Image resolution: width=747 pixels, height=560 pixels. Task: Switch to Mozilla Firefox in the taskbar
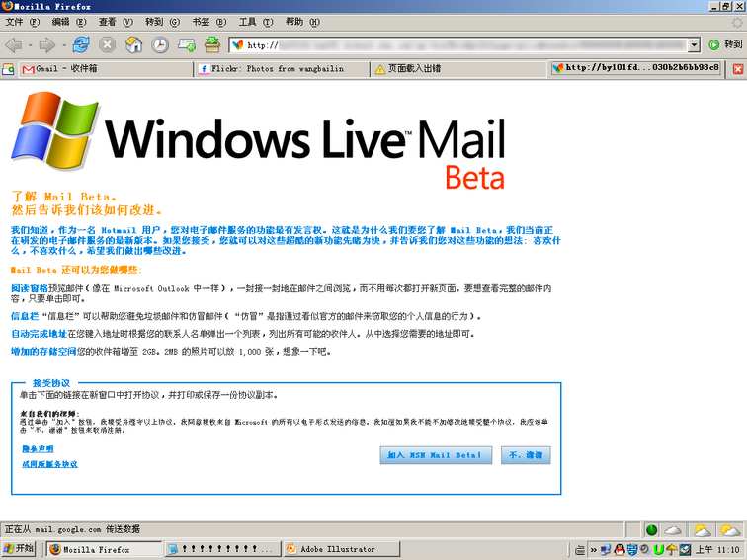click(x=105, y=549)
